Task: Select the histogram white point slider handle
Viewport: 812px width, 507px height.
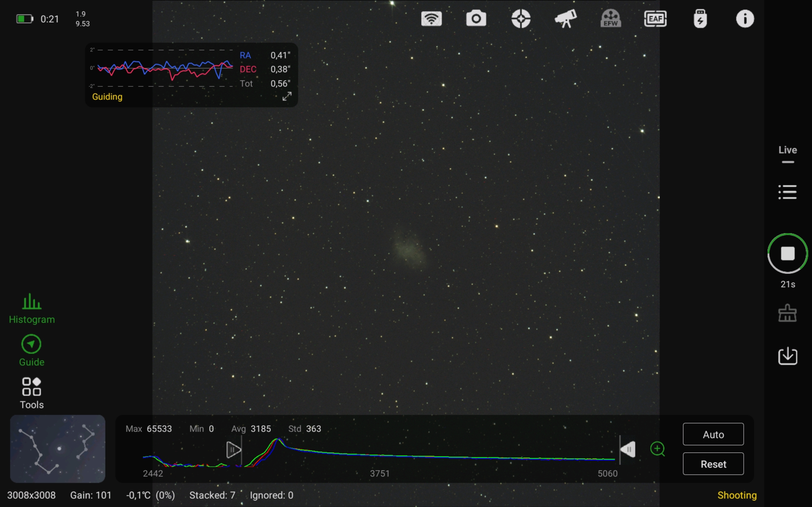Action: [x=627, y=449]
